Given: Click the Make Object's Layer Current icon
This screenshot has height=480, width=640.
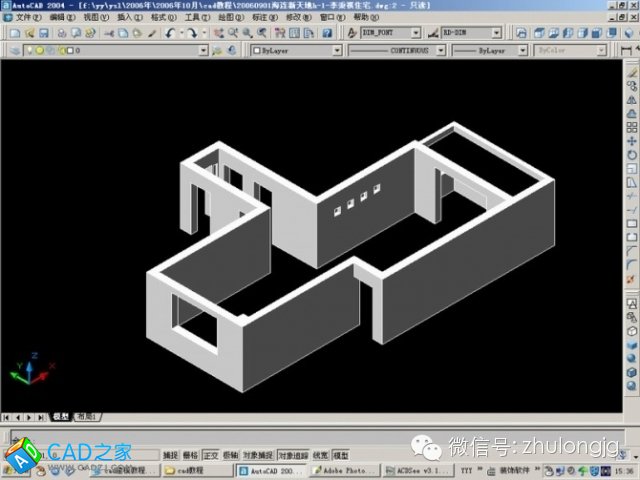Looking at the screenshot, I should (217, 51).
